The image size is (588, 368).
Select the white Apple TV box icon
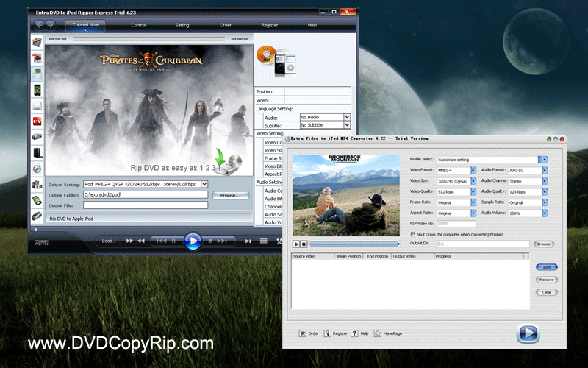37,105
